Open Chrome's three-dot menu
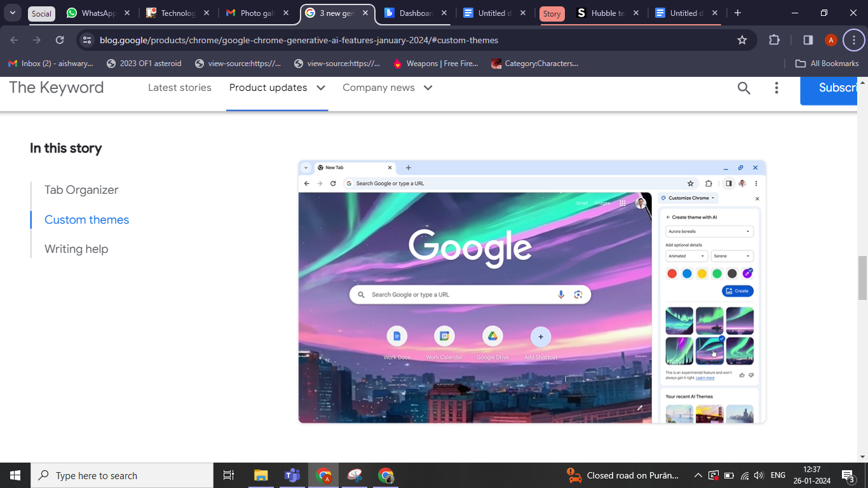Viewport: 868px width, 488px height. tap(853, 40)
